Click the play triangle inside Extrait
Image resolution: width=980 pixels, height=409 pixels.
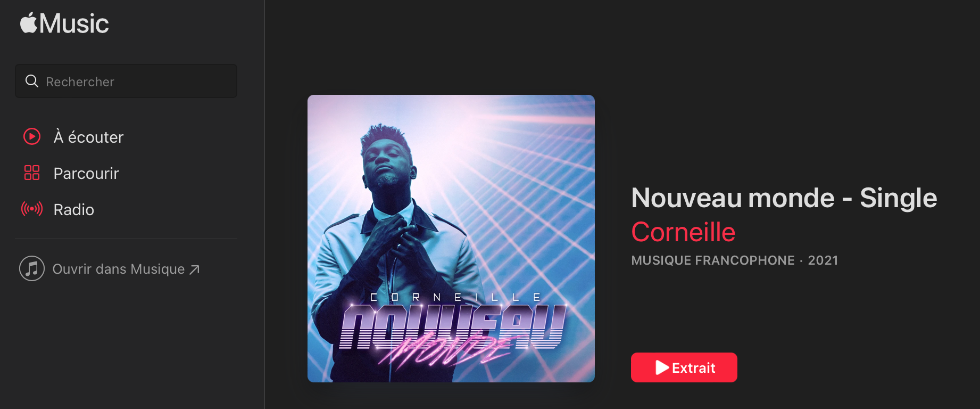pos(662,367)
